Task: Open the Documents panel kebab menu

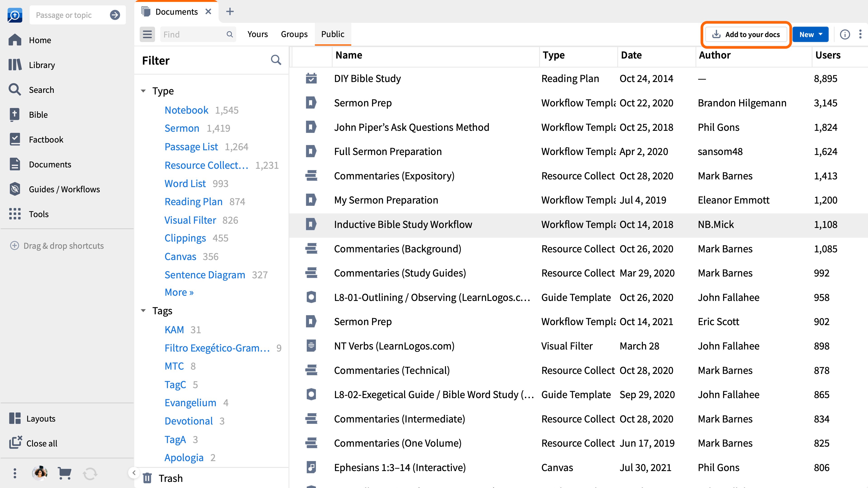Action: coord(860,34)
